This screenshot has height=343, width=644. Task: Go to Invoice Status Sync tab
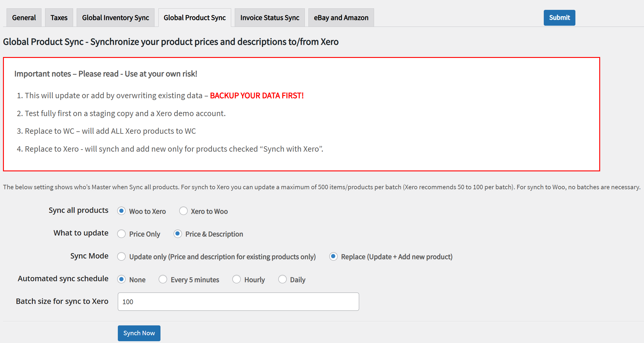(270, 18)
